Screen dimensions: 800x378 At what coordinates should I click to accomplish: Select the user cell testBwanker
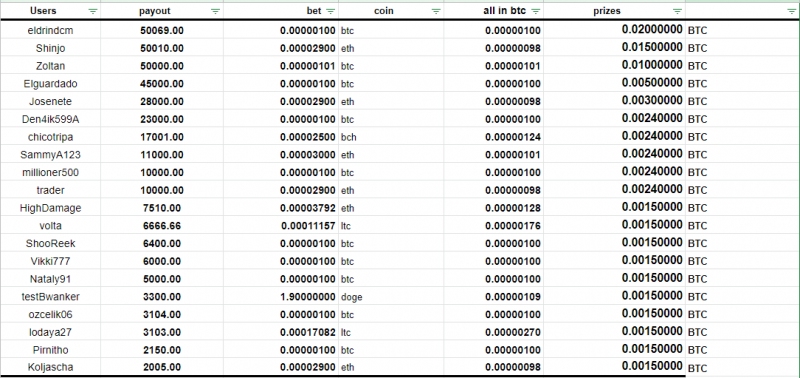(51, 296)
